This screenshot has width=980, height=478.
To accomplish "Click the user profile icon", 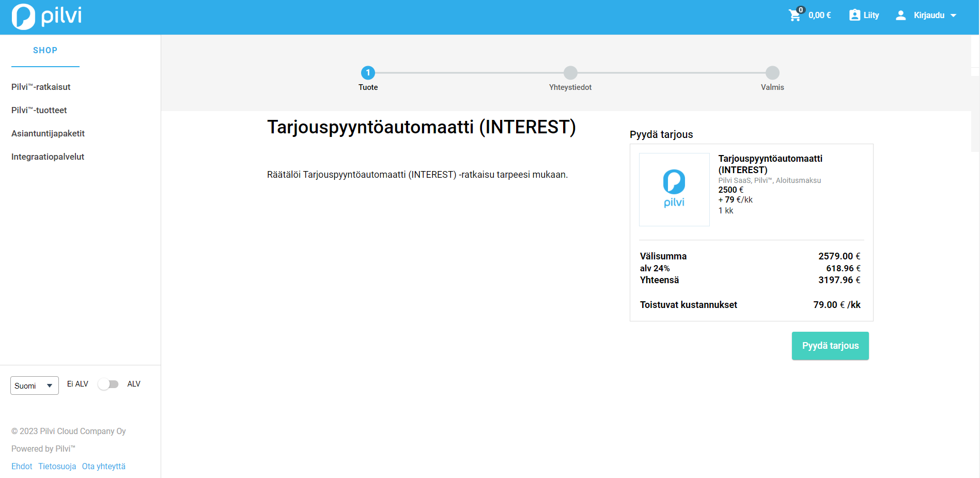I will click(x=901, y=16).
